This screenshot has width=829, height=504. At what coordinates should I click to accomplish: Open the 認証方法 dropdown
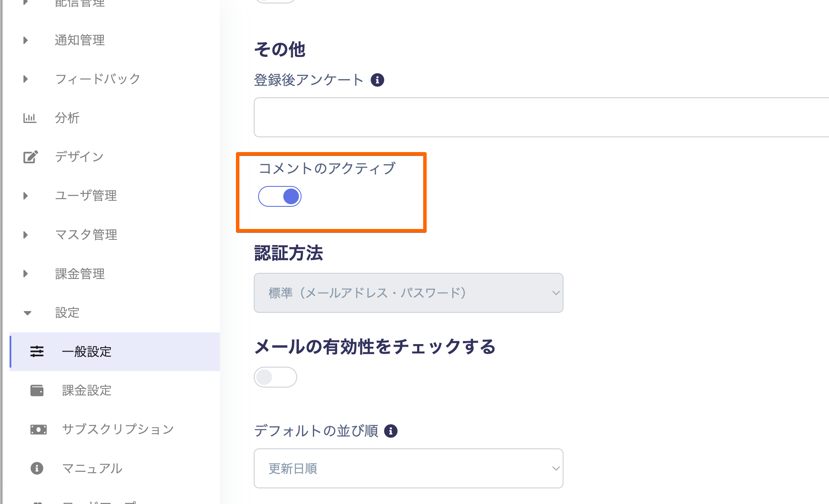(408, 293)
